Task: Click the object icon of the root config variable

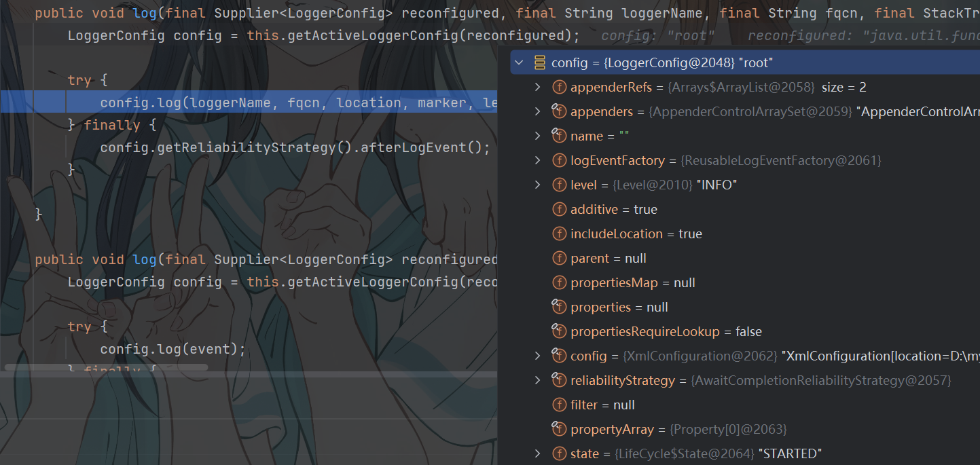Action: [540, 63]
